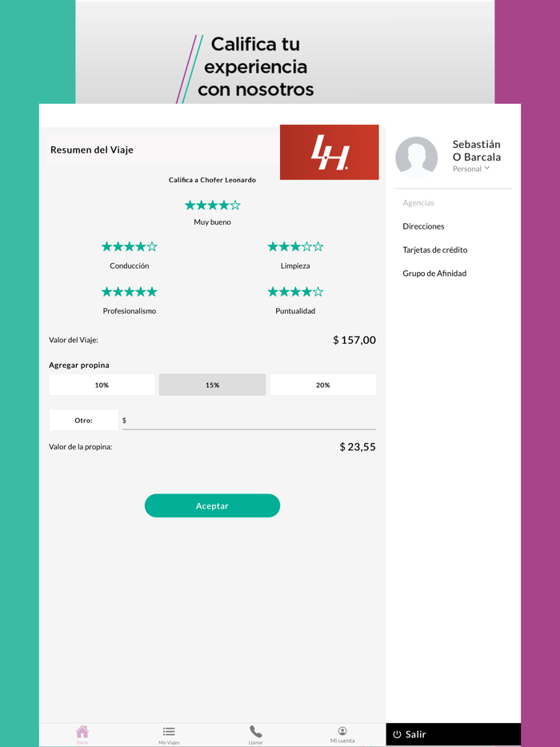The width and height of the screenshot is (560, 747).
Task: Open Direcciones in the side menu
Action: tap(423, 226)
